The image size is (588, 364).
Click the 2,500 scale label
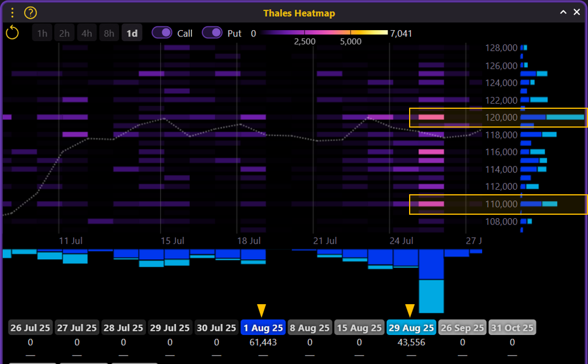pos(304,42)
